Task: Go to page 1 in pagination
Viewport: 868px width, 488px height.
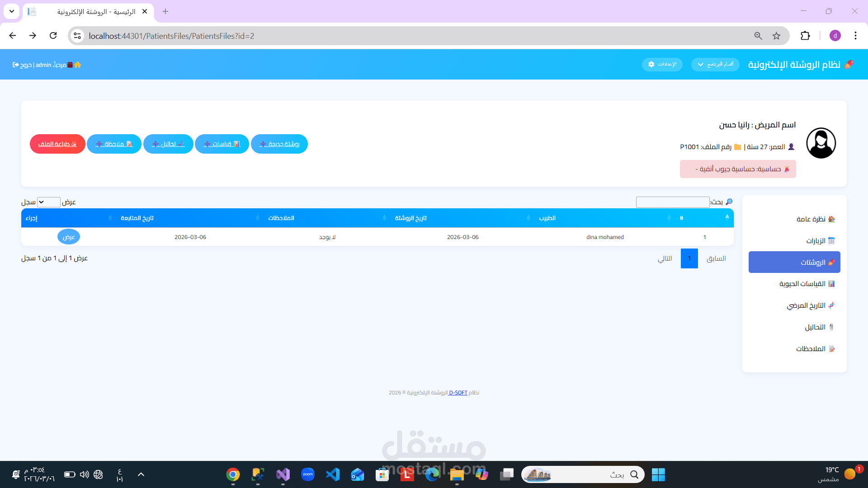Action: [x=689, y=258]
